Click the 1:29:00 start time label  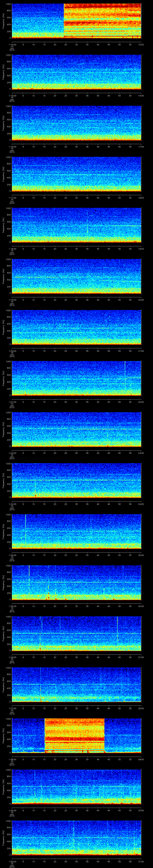point(12,811)
